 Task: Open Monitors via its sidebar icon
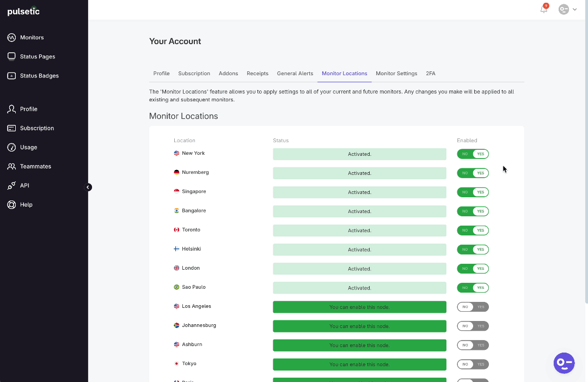tap(11, 38)
